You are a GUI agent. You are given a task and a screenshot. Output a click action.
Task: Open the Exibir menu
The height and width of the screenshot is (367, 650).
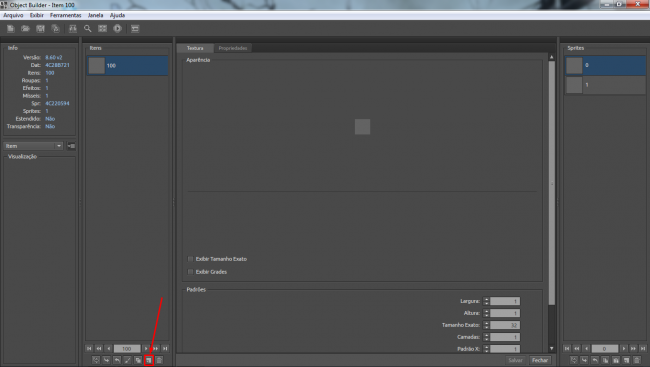click(36, 15)
